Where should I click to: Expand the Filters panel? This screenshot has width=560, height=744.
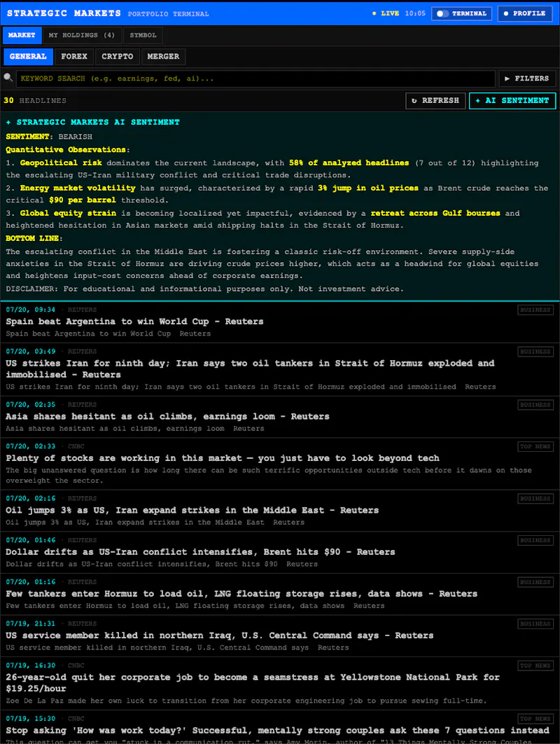click(x=527, y=78)
